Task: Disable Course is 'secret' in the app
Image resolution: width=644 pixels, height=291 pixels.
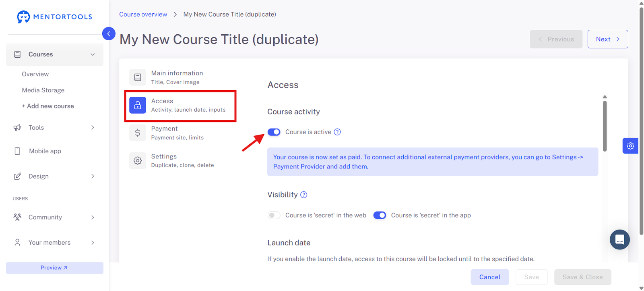Action: [x=380, y=215]
